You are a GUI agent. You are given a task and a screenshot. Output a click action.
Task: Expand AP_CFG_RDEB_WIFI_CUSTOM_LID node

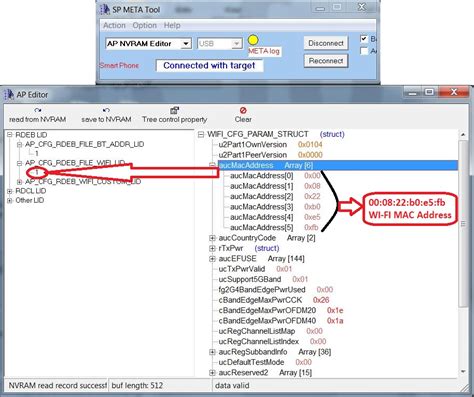coord(19,182)
